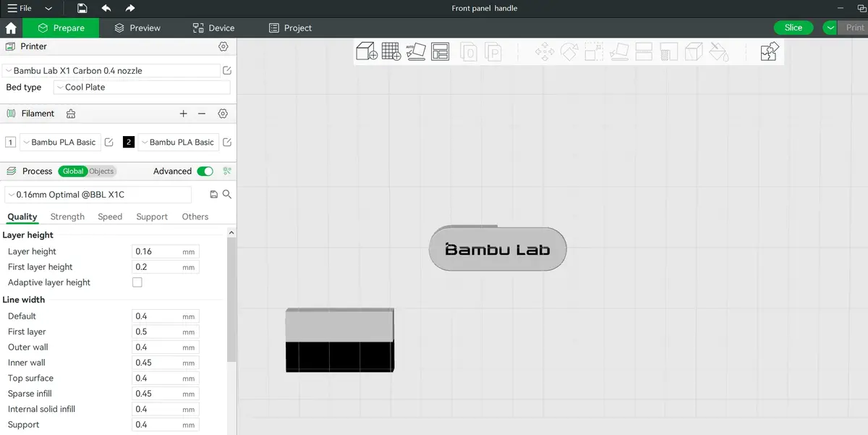
Task: Redo the last action
Action: pyautogui.click(x=129, y=8)
